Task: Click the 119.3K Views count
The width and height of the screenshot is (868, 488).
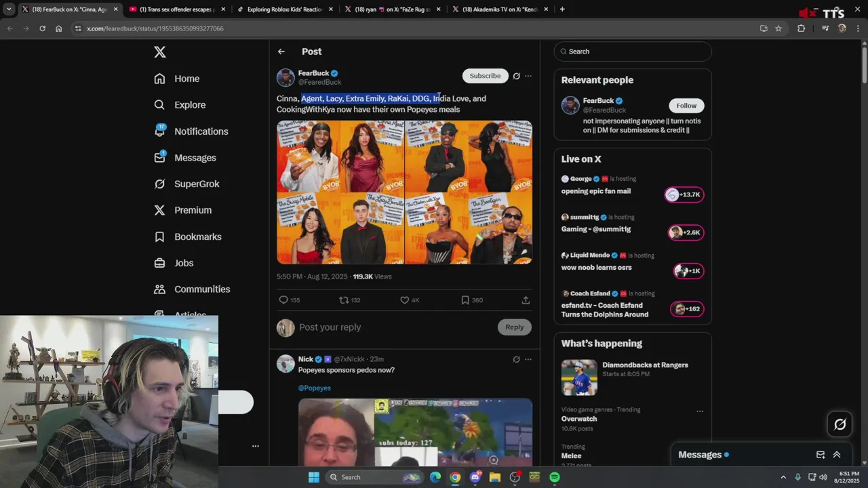Action: coord(372,277)
